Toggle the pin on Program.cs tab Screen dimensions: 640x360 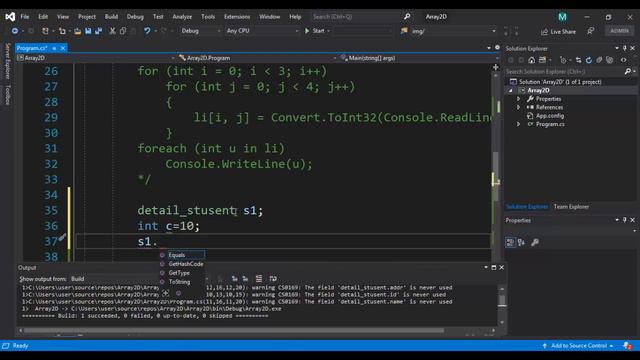(54, 48)
